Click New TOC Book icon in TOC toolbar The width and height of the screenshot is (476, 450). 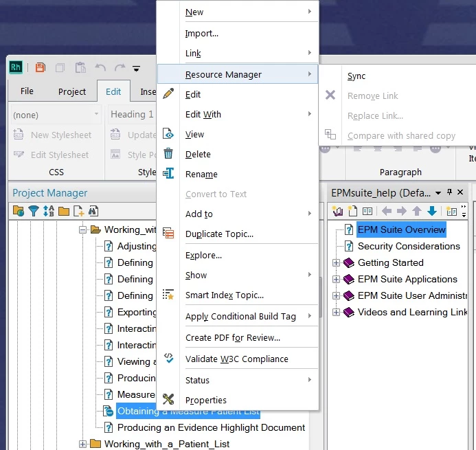pos(337,211)
